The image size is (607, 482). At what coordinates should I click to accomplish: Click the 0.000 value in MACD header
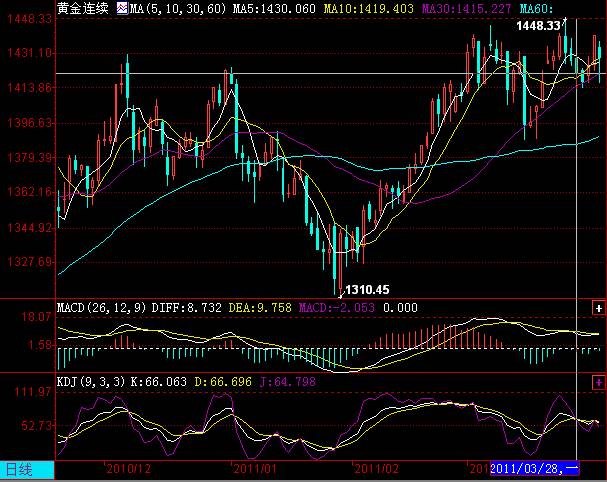(x=400, y=308)
